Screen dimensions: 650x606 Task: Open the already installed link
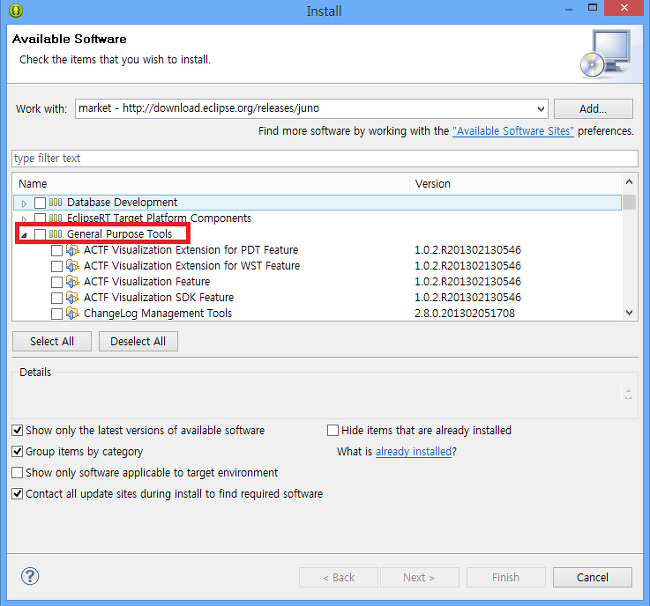pos(413,451)
